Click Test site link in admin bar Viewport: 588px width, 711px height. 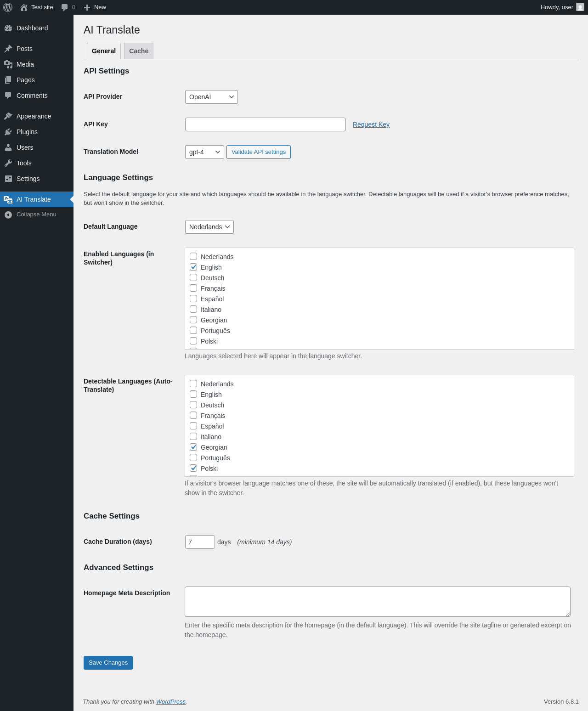(37, 7)
